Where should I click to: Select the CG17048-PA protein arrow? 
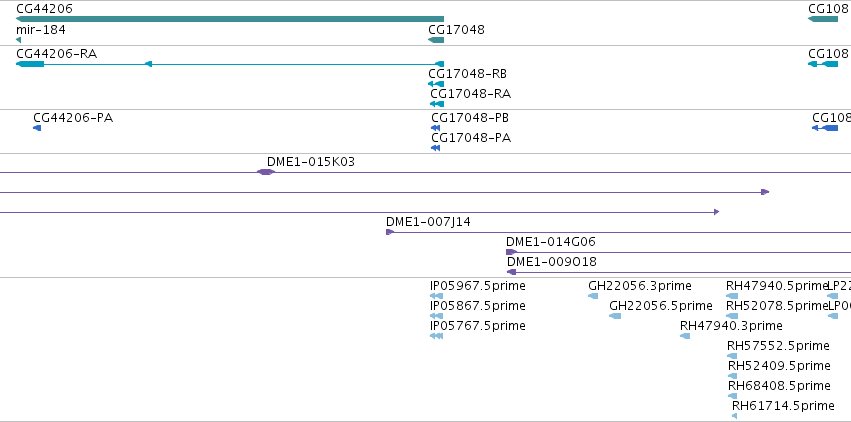click(x=435, y=148)
